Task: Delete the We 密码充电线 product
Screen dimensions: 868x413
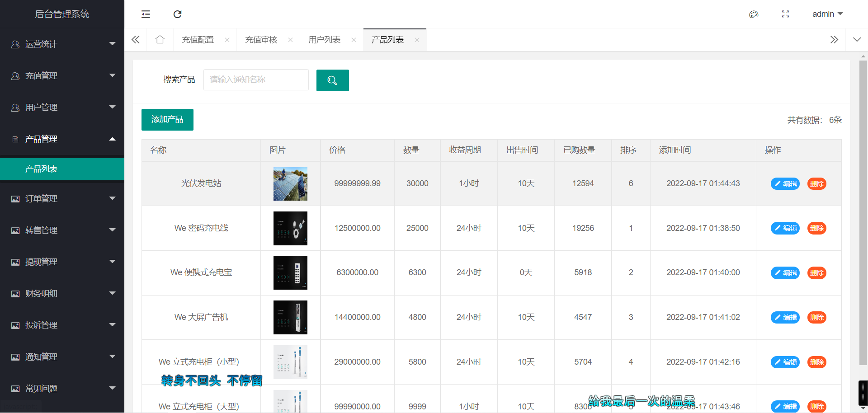Action: (x=817, y=228)
